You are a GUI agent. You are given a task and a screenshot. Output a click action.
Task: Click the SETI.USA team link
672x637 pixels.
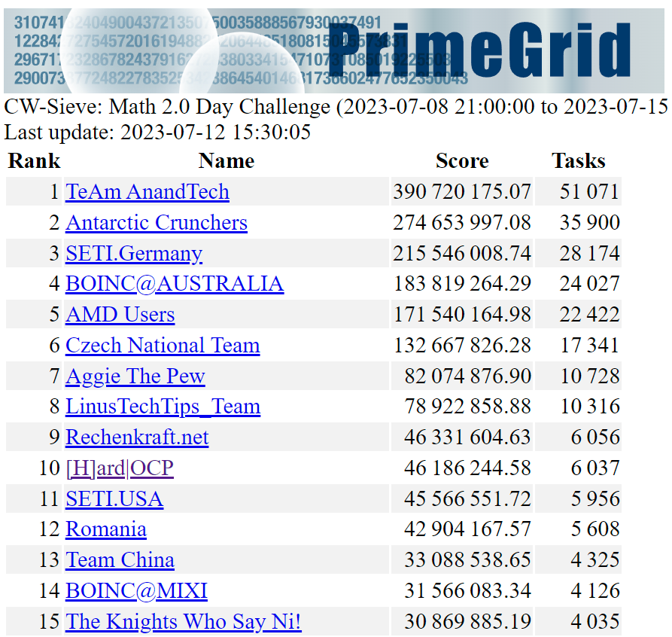[114, 499]
